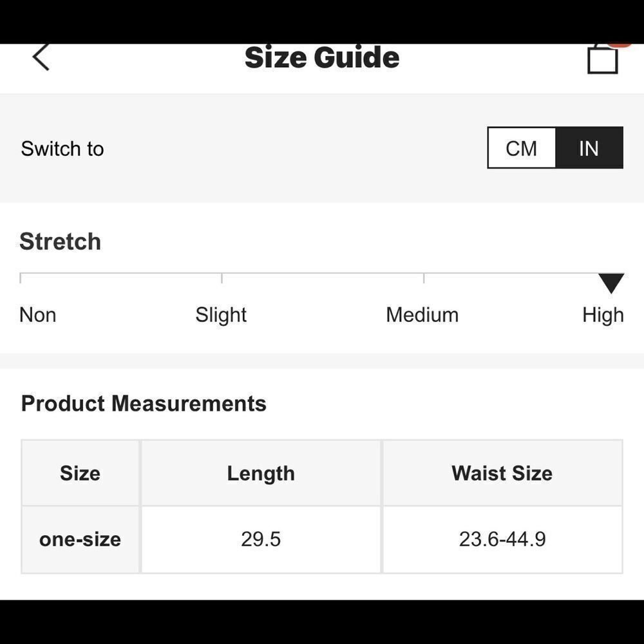The width and height of the screenshot is (644, 644).
Task: Click the Stretch section heading
Action: click(x=61, y=241)
